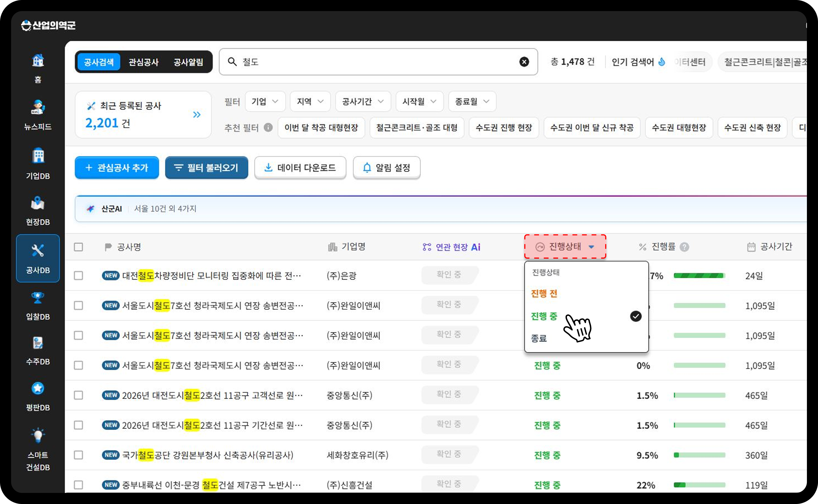Image resolution: width=818 pixels, height=504 pixels.
Task: Open 현장DB map icon
Action: click(38, 203)
